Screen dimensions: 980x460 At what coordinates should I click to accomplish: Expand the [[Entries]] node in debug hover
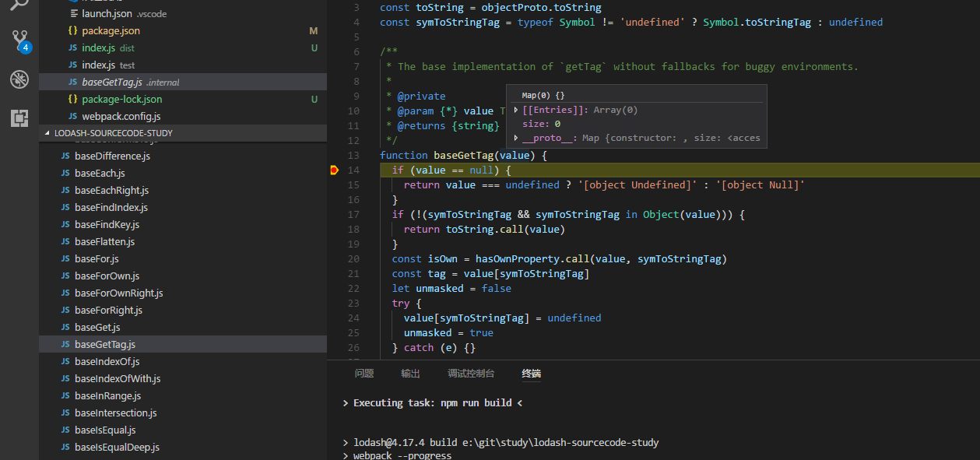coord(516,110)
